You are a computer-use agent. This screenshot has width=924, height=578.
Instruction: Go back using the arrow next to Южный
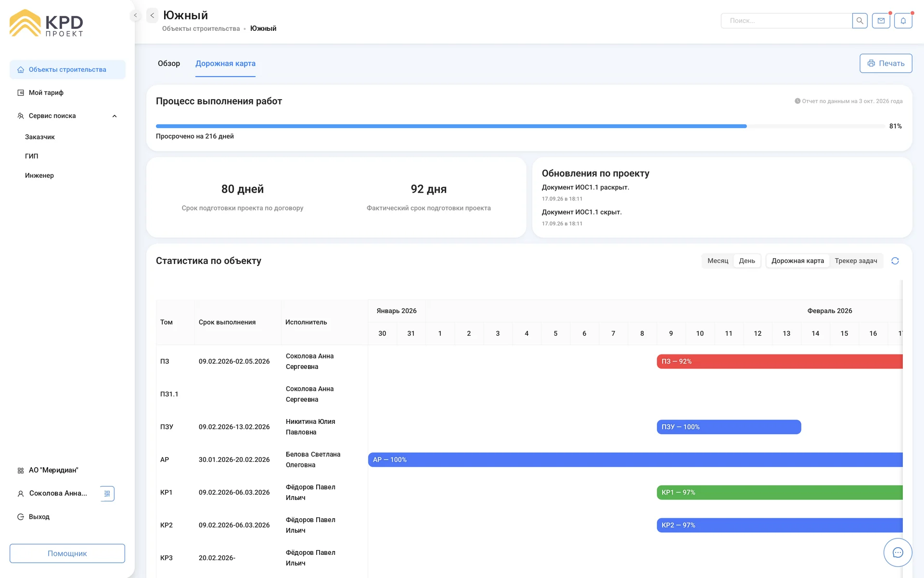[x=152, y=15]
